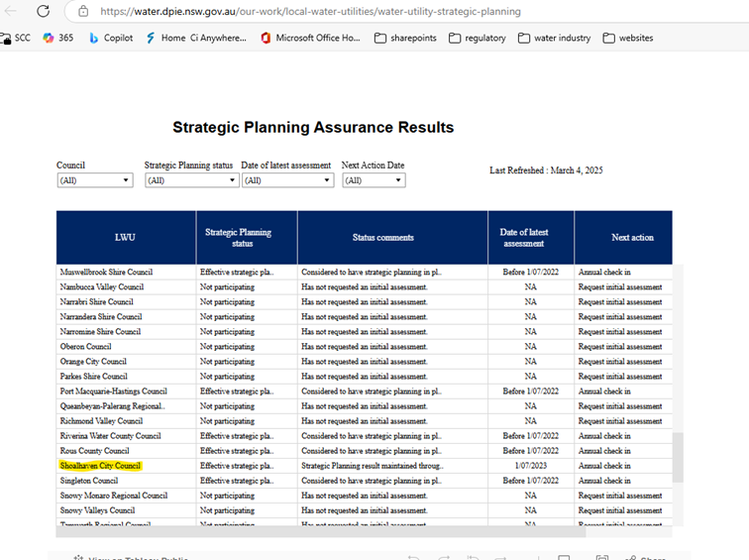The height and width of the screenshot is (560, 749).
Task: Click Orange City Council's Not participating cell
Action: click(x=247, y=361)
